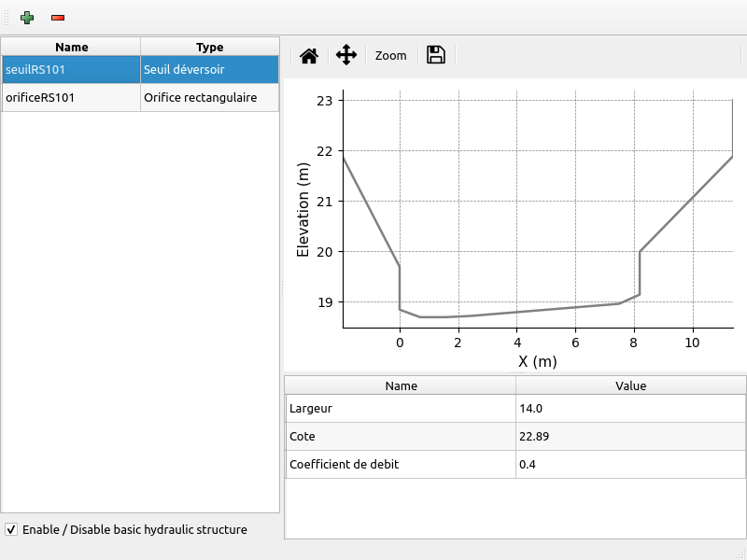Click the Orifice rectangulaire type cell
Screen dimensions: 747x560
coord(209,97)
